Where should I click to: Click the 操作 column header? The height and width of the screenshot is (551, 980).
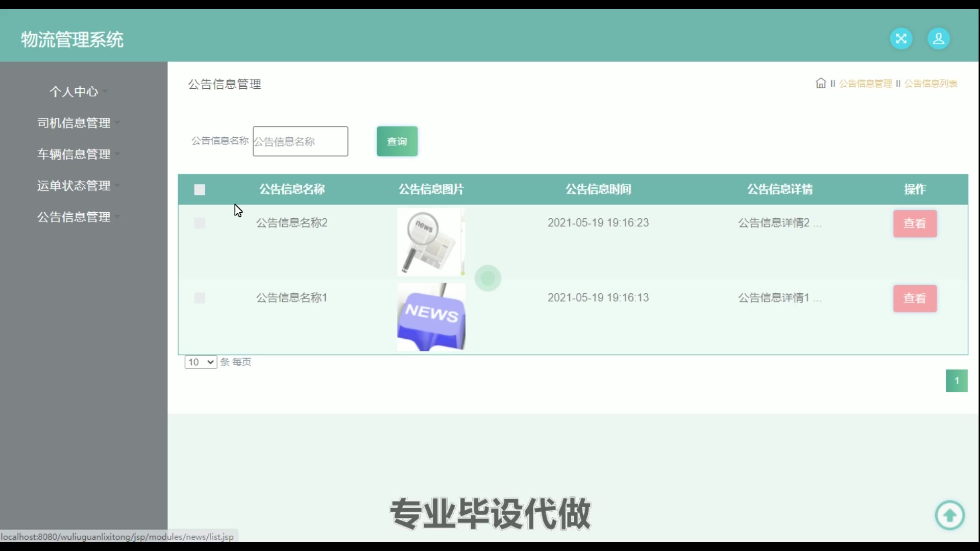coord(915,189)
